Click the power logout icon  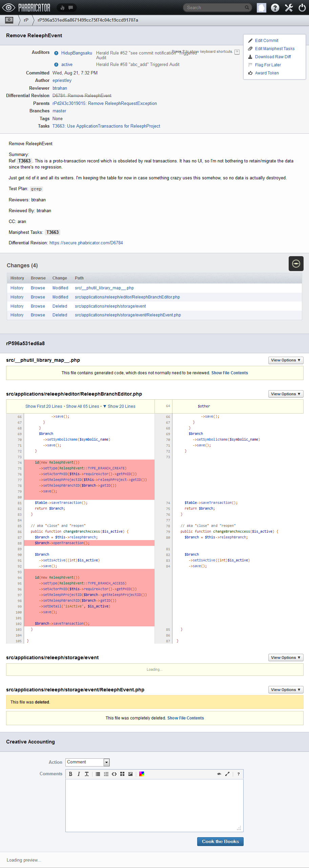tap(302, 7)
